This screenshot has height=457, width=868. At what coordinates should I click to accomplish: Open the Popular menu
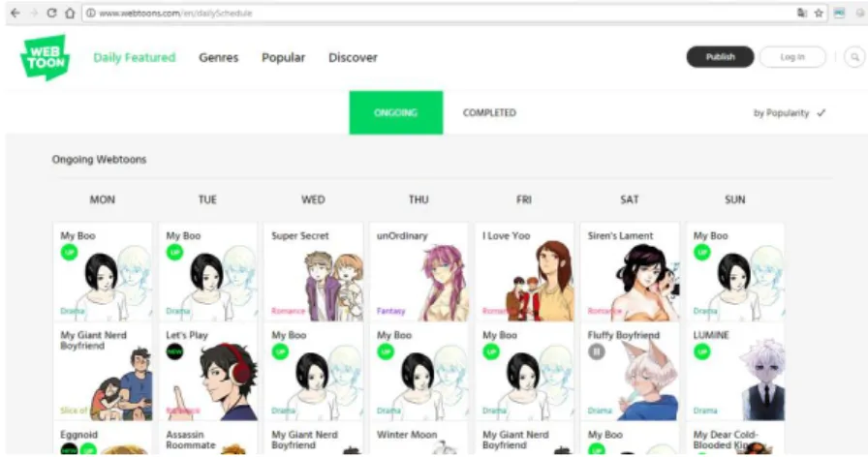[284, 57]
